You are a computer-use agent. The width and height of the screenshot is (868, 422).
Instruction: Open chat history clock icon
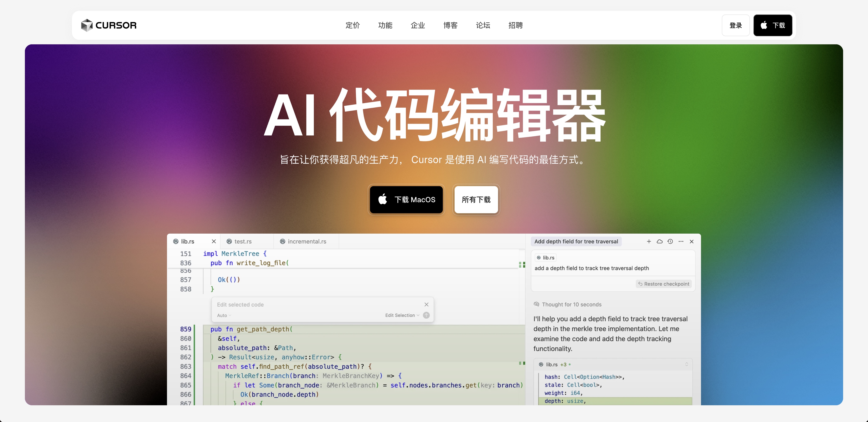click(x=670, y=242)
